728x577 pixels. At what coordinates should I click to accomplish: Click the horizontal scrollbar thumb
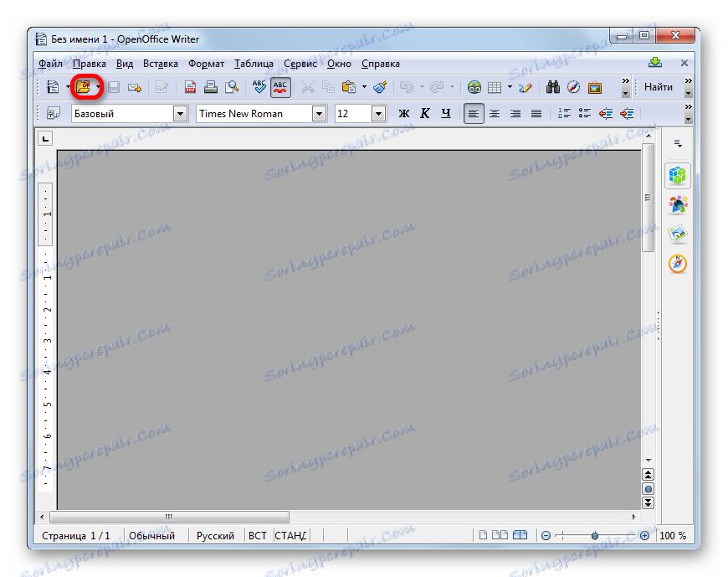170,517
